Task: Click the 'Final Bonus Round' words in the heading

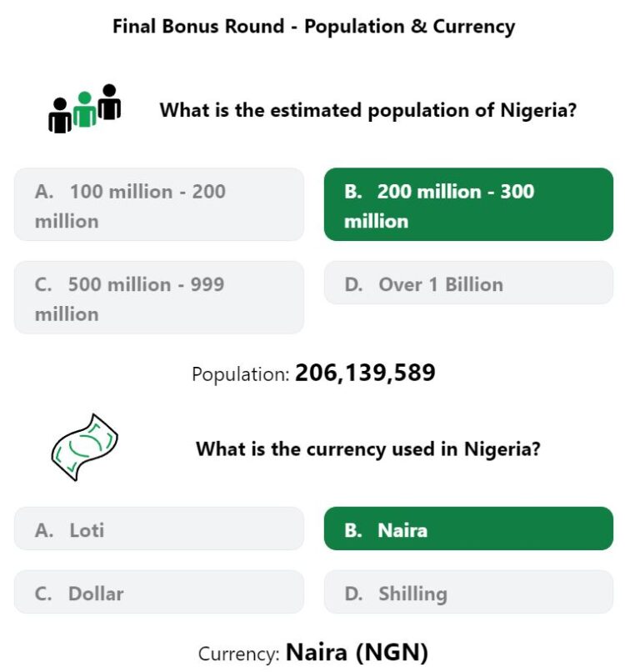Action: [x=198, y=27]
